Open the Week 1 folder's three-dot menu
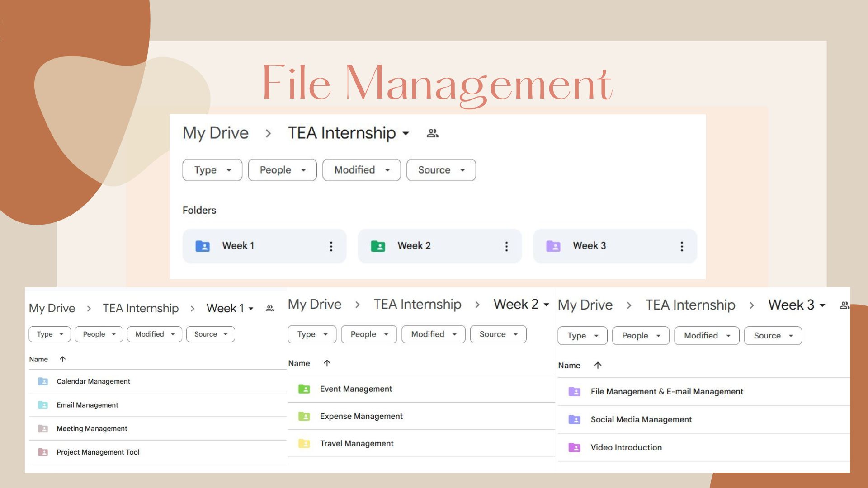This screenshot has height=488, width=868. click(331, 246)
